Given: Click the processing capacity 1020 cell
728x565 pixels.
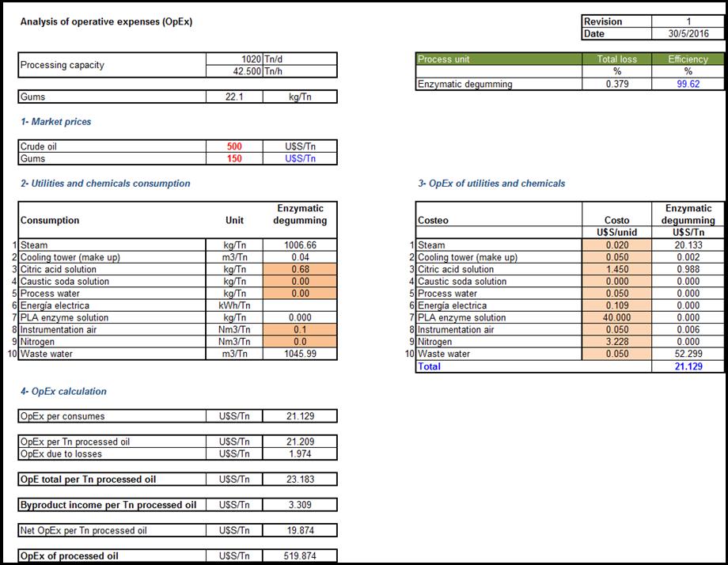Looking at the screenshot, I should coord(233,59).
